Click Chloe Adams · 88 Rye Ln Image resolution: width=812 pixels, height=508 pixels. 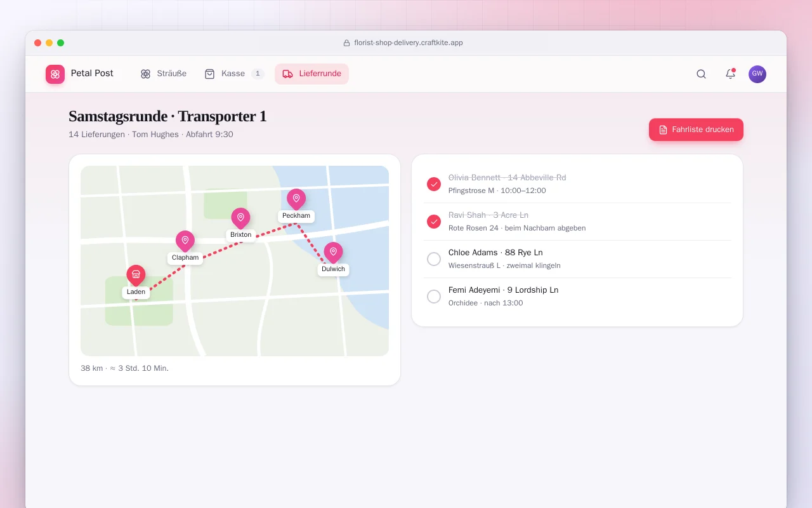click(x=495, y=253)
